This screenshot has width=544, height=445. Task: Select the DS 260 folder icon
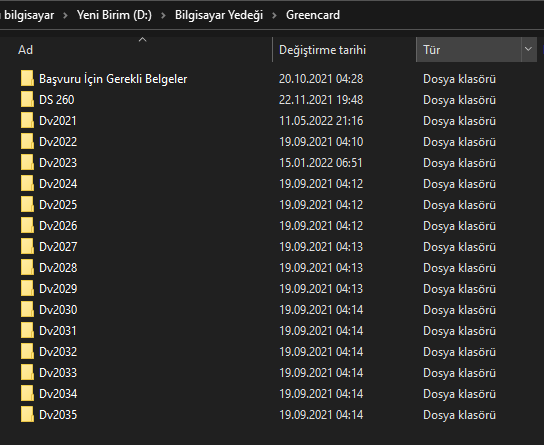(x=27, y=100)
